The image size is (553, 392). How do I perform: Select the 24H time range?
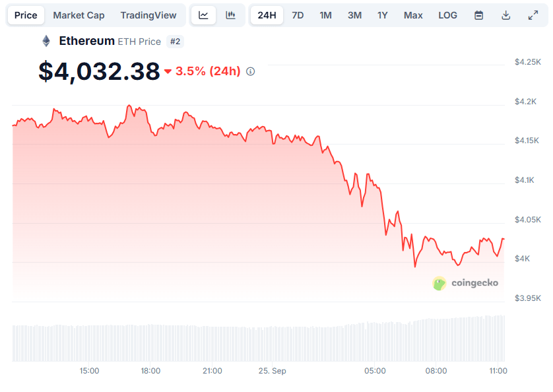pyautogui.click(x=267, y=15)
